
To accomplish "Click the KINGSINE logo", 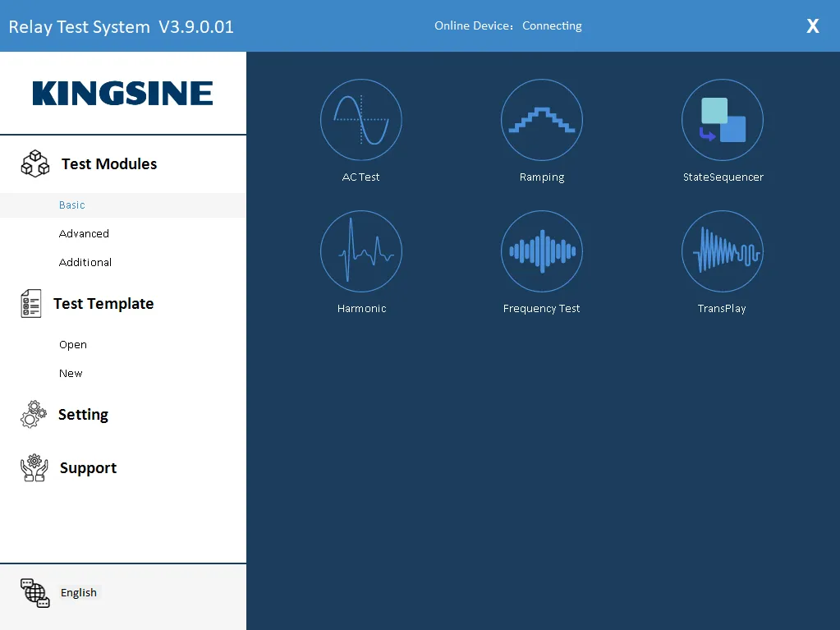I will (x=123, y=94).
